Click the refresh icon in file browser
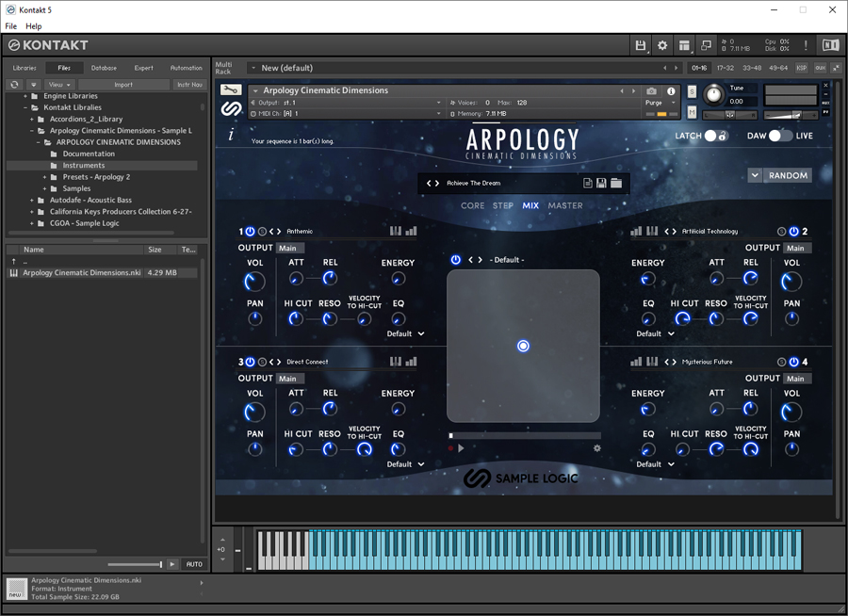 [14, 85]
